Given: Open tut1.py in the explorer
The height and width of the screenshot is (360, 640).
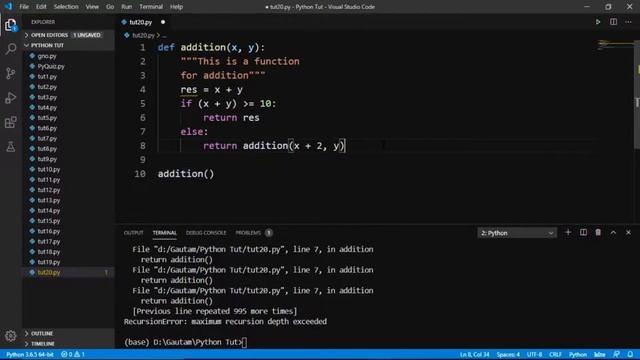Looking at the screenshot, I should tap(68, 76).
